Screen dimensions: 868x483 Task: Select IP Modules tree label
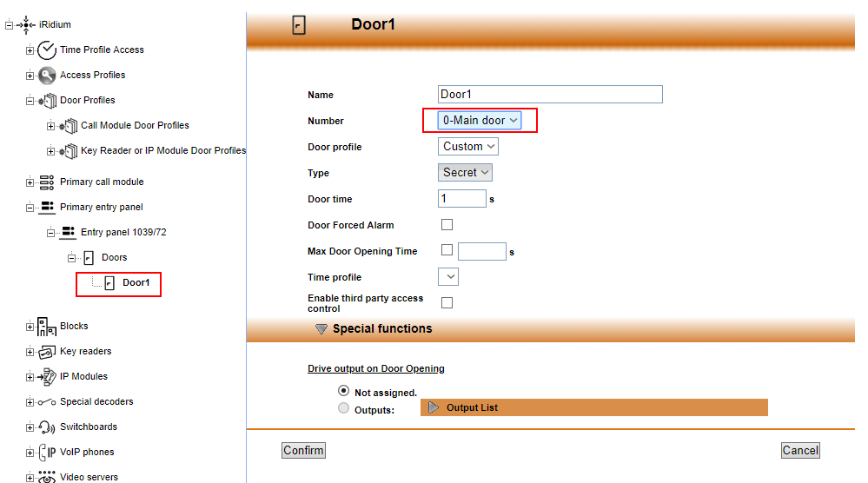point(83,376)
